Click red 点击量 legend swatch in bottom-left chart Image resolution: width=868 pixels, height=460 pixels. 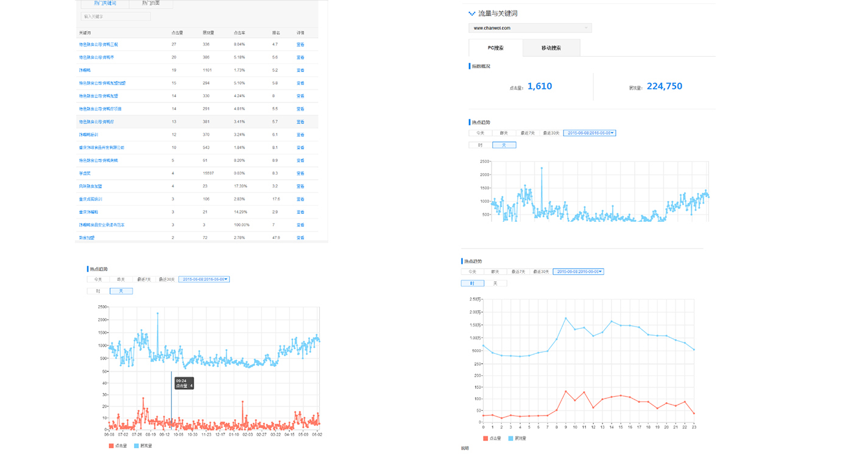coord(111,446)
